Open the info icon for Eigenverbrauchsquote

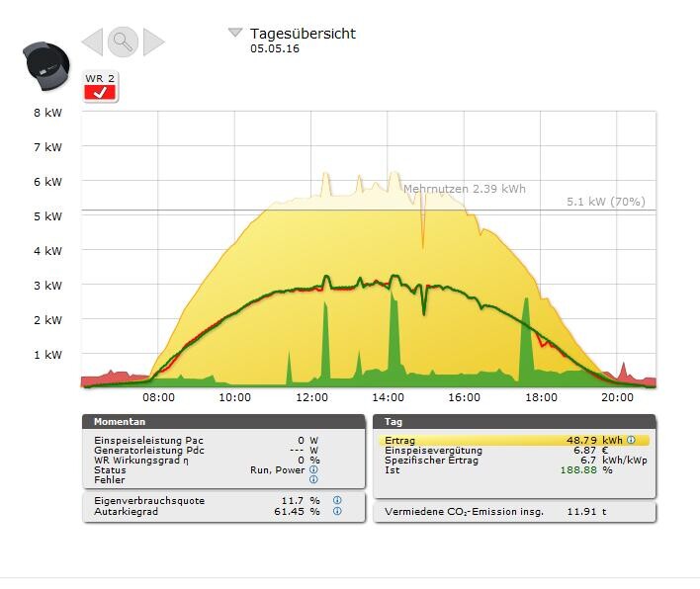tap(337, 501)
